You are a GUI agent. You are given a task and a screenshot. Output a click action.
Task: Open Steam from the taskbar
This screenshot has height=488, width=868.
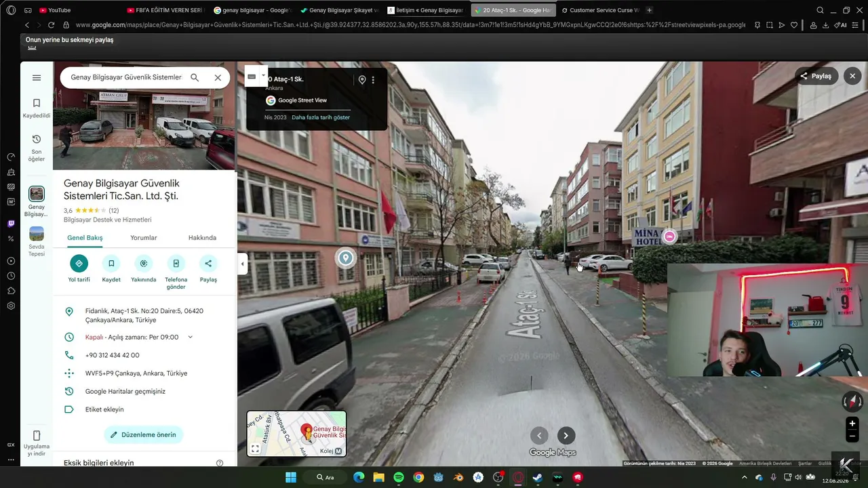538,477
